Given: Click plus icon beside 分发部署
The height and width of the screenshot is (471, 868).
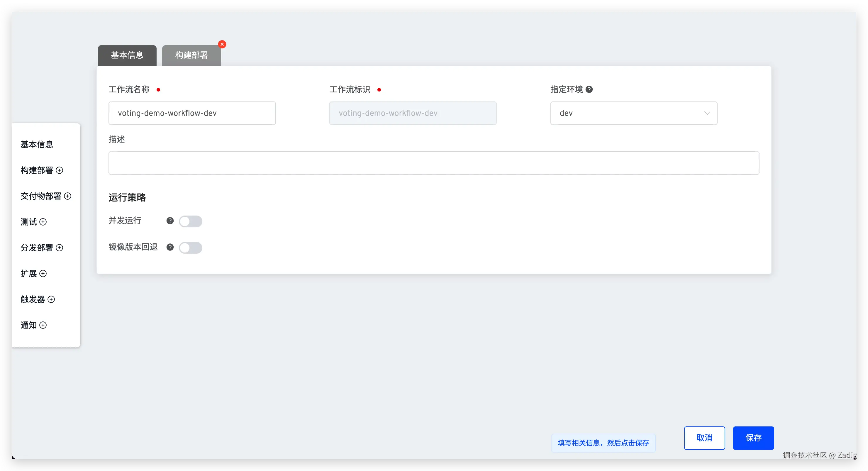Looking at the screenshot, I should [x=59, y=248].
